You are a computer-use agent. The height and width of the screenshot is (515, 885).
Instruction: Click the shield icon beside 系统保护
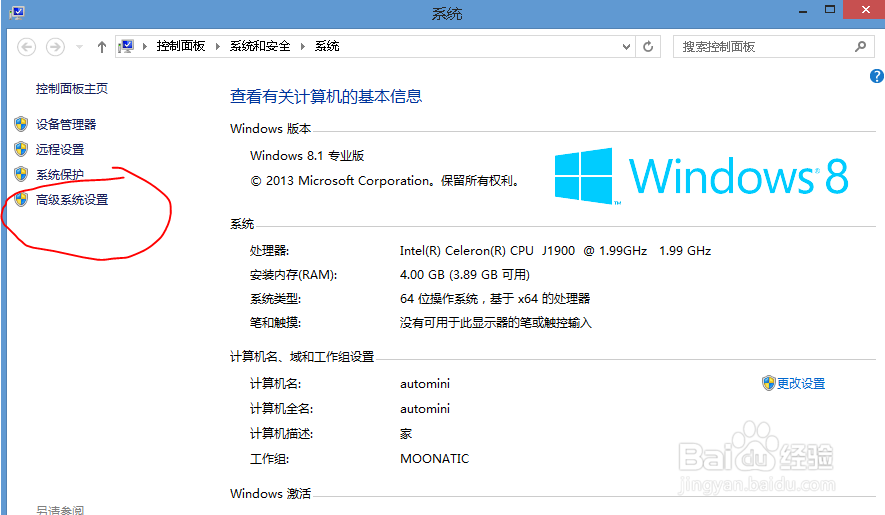click(21, 174)
